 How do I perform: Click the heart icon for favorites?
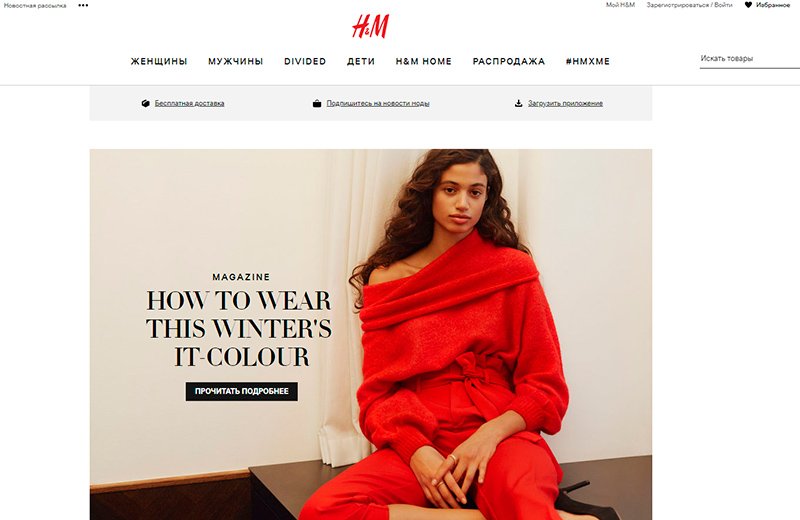(748, 5)
